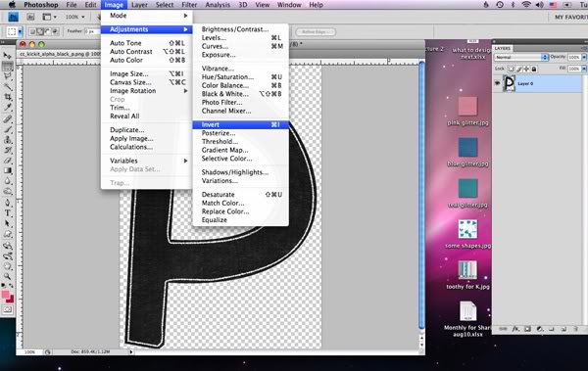Open the Layer menu
Image resolution: width=588 pixels, height=371 pixels.
139,5
